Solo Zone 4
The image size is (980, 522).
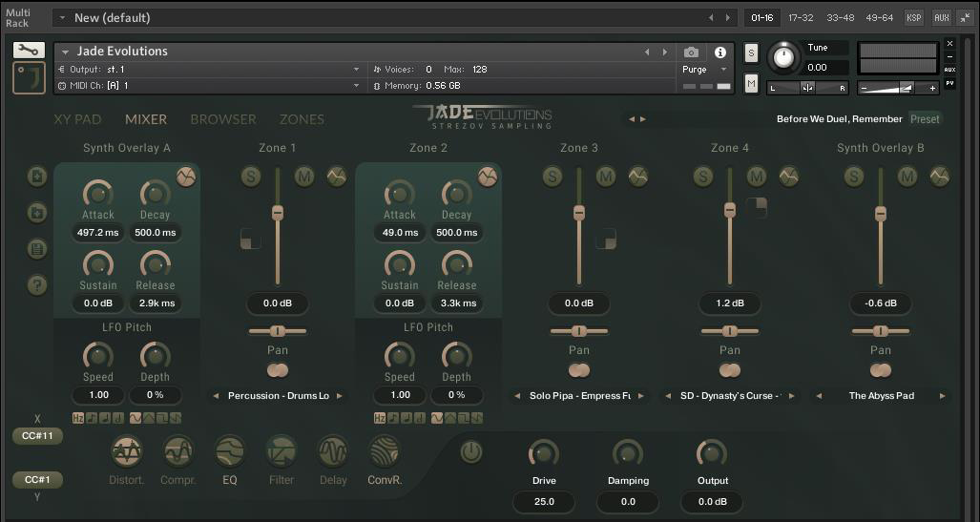[x=703, y=177]
